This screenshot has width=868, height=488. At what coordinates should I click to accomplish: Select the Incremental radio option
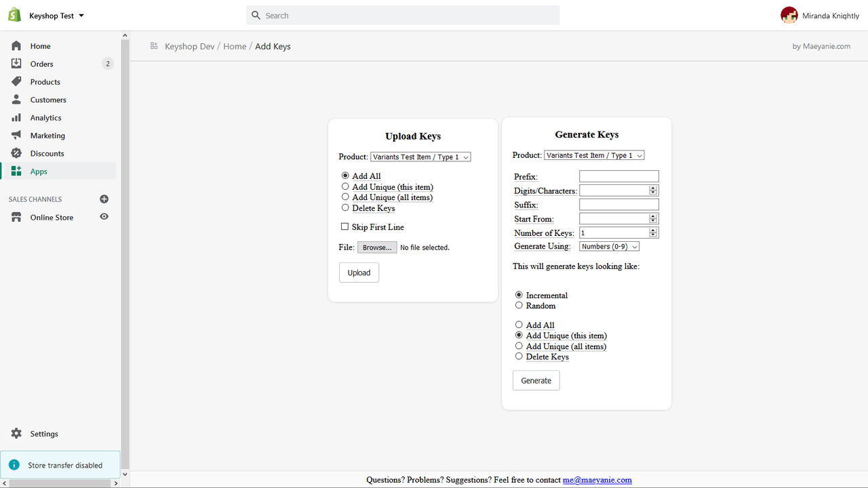click(x=519, y=295)
